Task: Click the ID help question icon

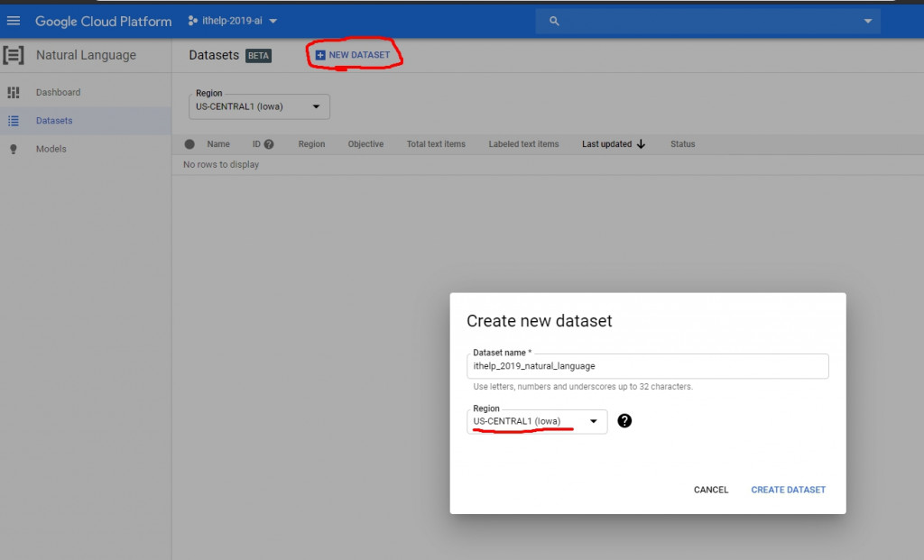Action: (x=269, y=143)
